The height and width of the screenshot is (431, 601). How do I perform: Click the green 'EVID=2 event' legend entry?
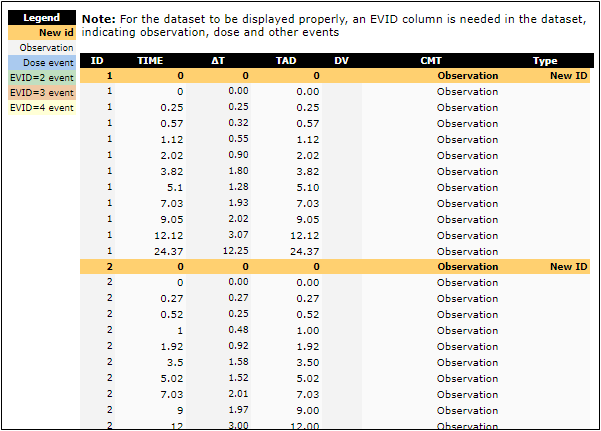coord(42,77)
